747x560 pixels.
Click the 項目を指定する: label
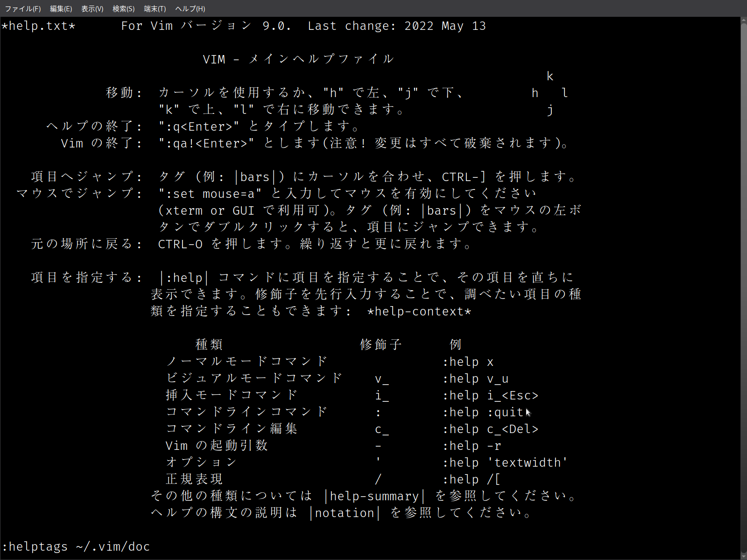87,278
